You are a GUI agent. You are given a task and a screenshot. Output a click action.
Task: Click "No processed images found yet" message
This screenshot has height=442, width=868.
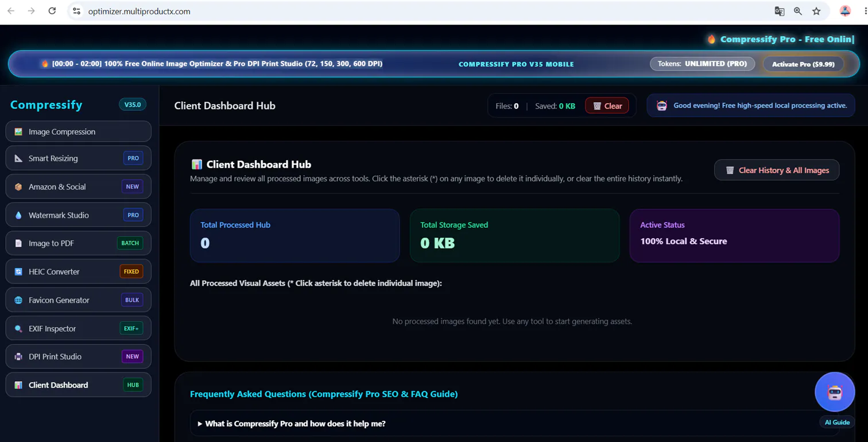point(512,321)
